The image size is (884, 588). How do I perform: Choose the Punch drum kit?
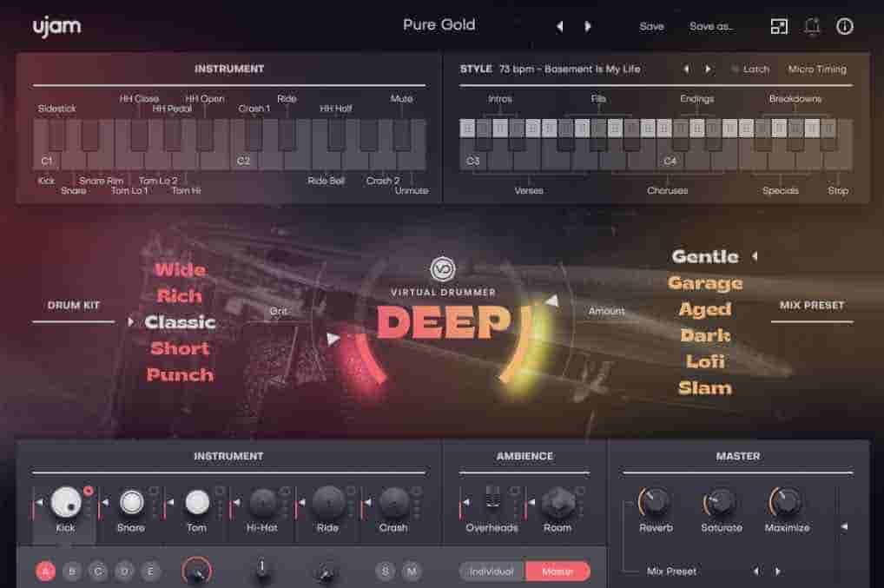pyautogui.click(x=180, y=375)
